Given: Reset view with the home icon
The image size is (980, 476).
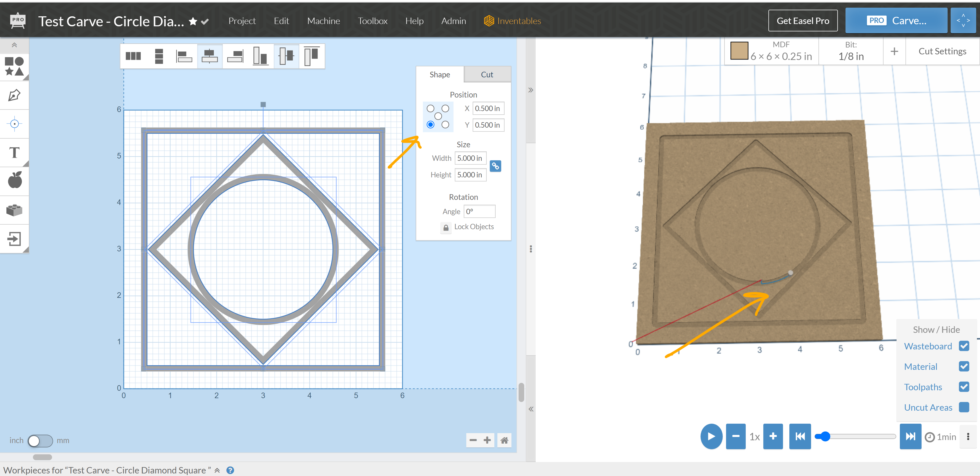Looking at the screenshot, I should (504, 440).
